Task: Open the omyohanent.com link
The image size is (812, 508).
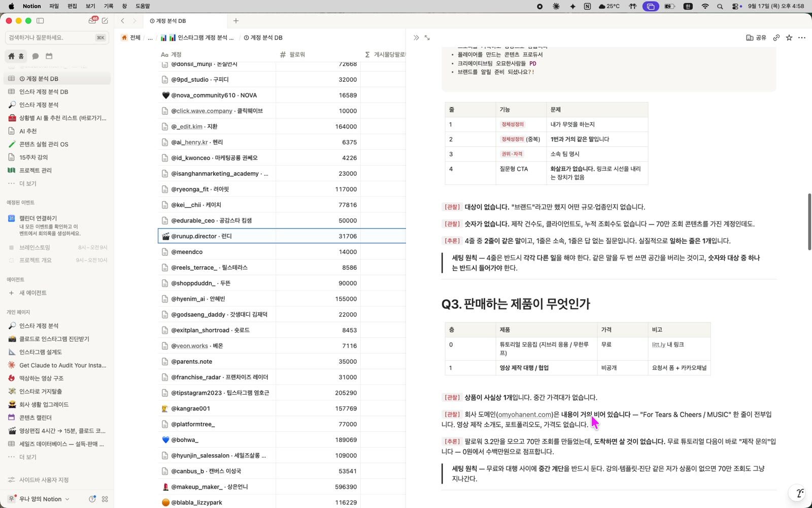Action: point(525,415)
